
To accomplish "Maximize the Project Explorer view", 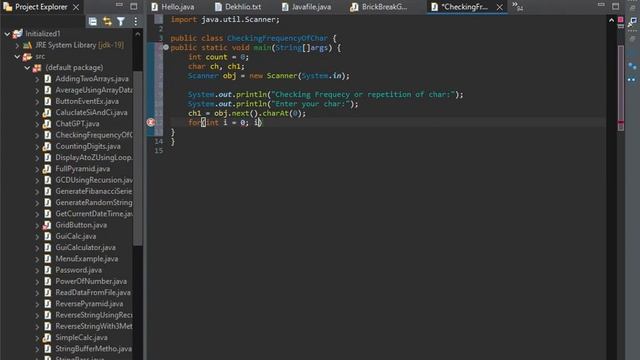I will tap(133, 6).
